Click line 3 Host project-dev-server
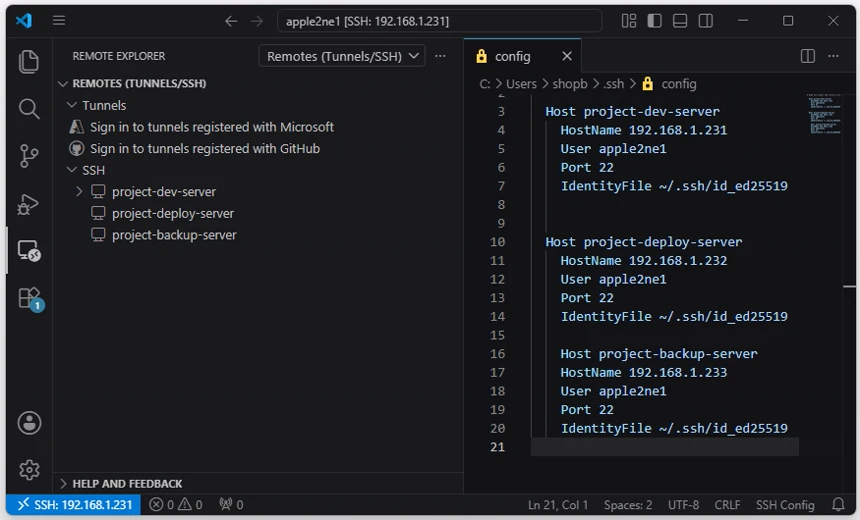Viewport: 860px width, 520px height. pyautogui.click(x=632, y=111)
